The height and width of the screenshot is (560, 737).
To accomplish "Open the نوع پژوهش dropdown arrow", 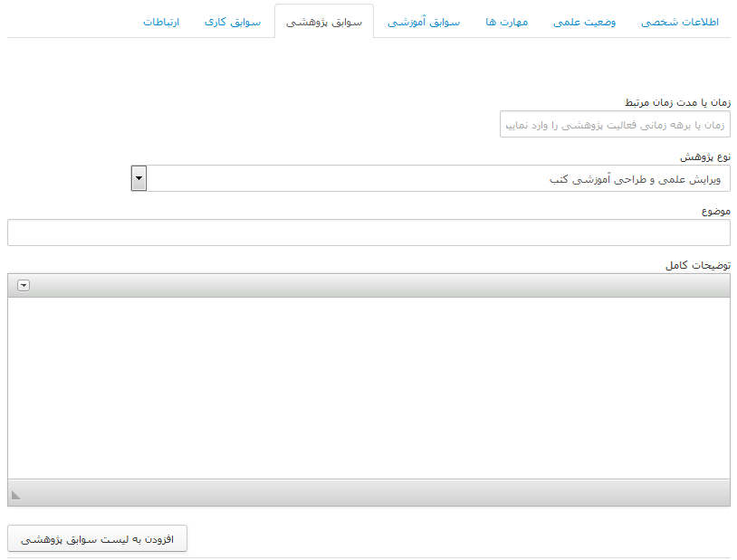I will coord(139,178).
